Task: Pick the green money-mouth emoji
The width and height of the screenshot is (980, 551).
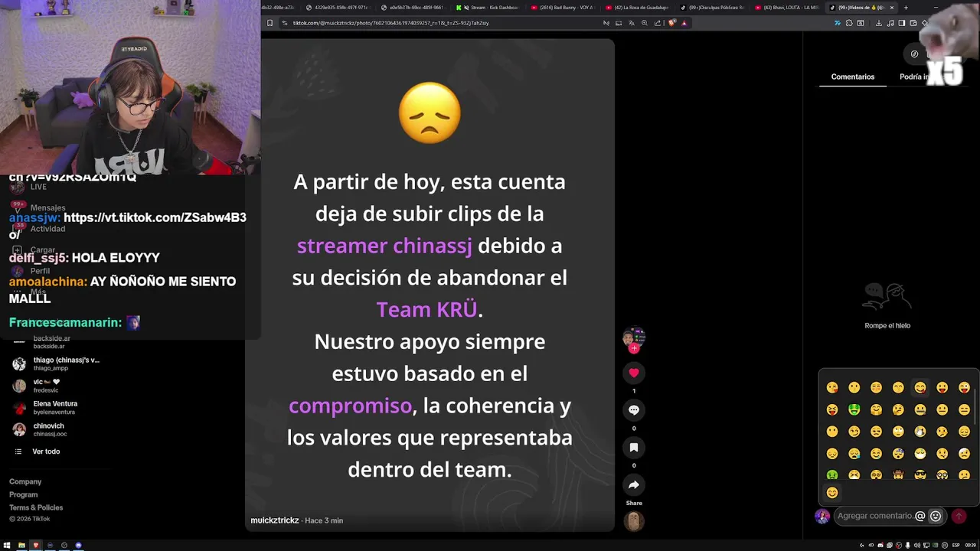Action: (x=854, y=410)
